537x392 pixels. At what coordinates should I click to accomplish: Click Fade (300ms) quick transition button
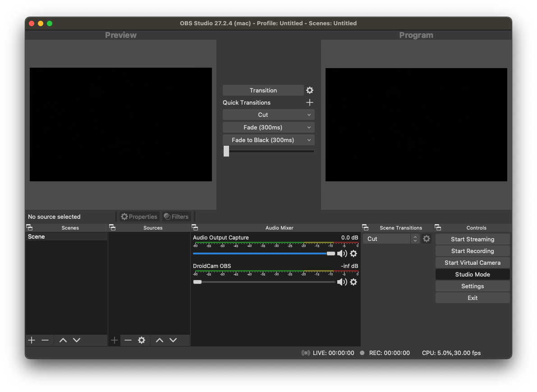tap(263, 128)
